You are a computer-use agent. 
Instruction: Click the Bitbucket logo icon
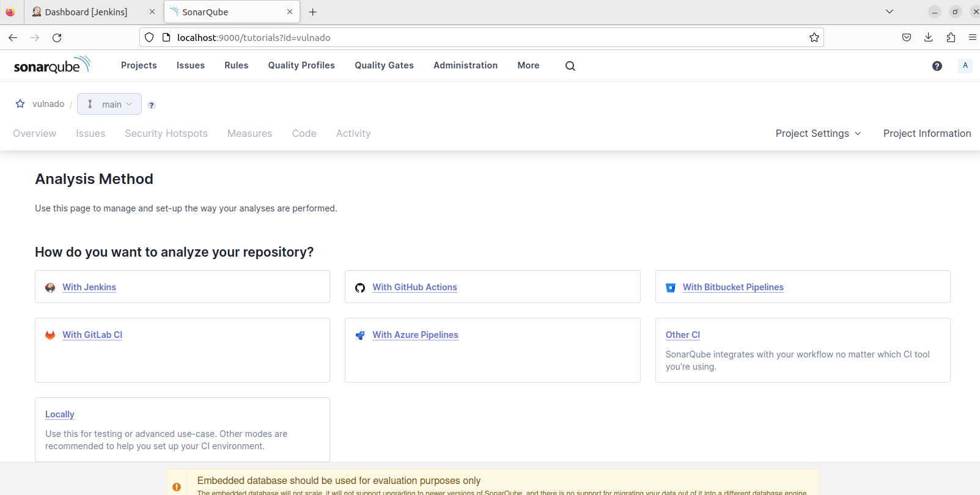(671, 288)
